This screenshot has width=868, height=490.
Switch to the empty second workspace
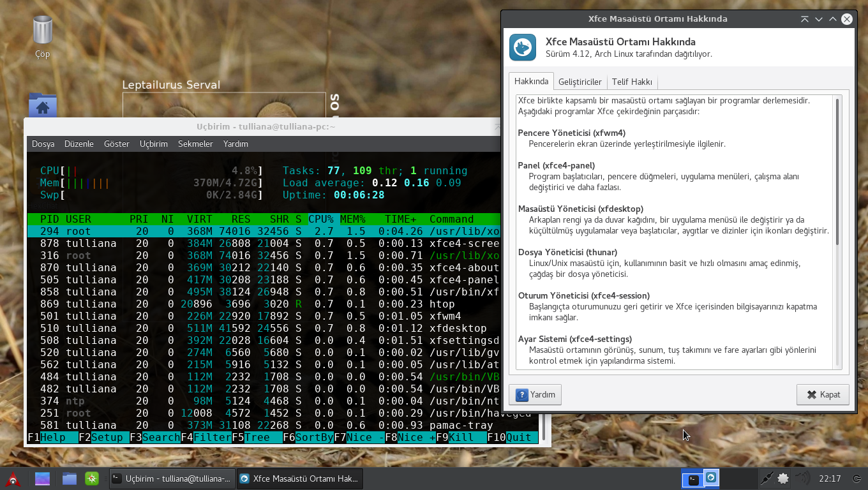(738, 479)
